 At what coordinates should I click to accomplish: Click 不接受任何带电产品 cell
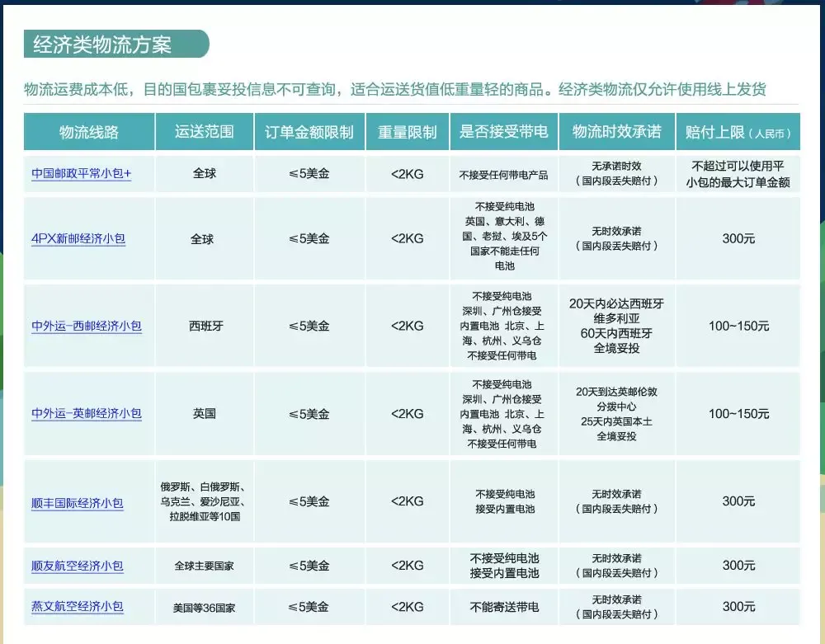(503, 175)
